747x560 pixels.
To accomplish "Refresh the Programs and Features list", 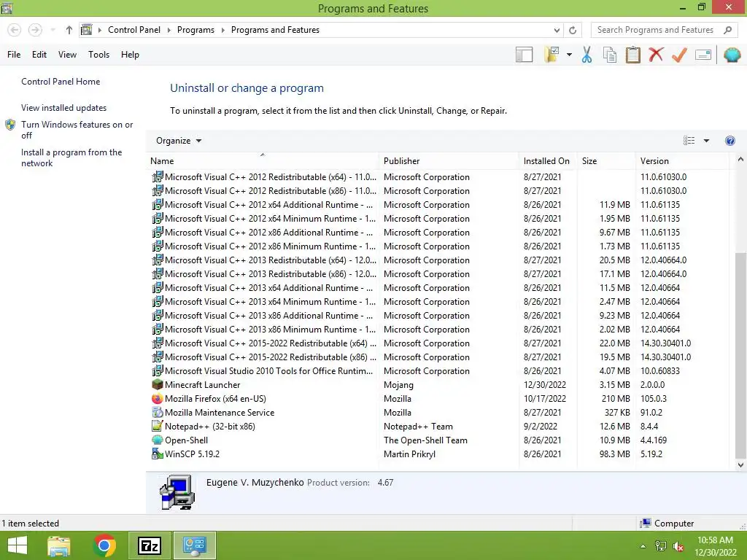I will click(x=573, y=30).
